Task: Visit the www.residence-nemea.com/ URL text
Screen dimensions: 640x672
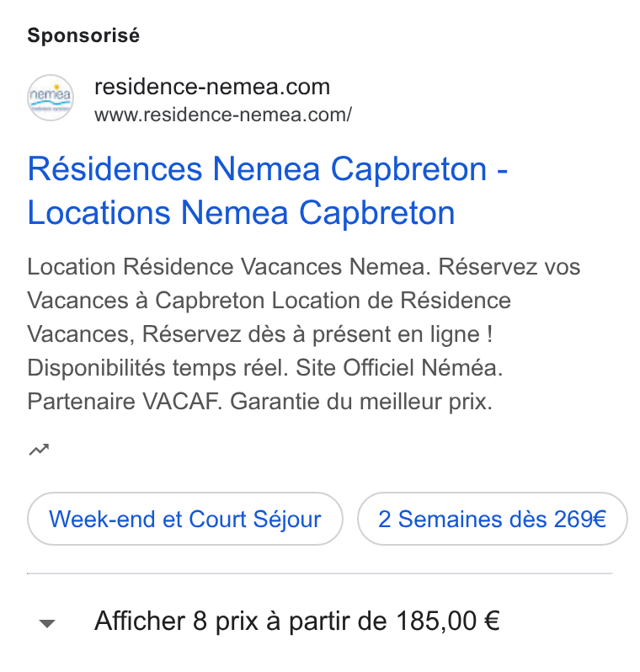Action: pos(223,115)
